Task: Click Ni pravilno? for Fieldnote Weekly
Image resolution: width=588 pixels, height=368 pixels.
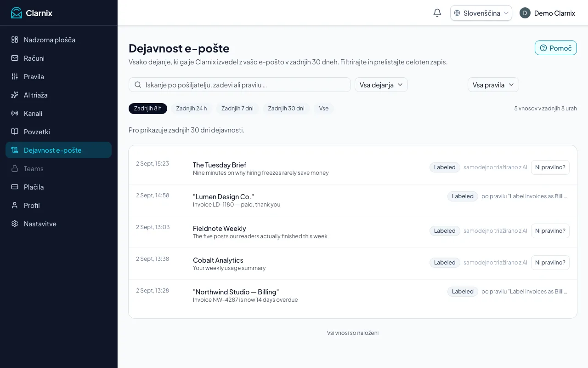Action: pyautogui.click(x=550, y=231)
